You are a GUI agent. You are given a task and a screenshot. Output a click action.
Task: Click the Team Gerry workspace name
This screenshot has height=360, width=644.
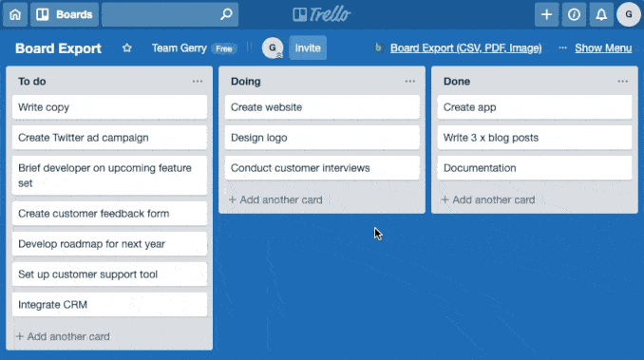pos(180,48)
